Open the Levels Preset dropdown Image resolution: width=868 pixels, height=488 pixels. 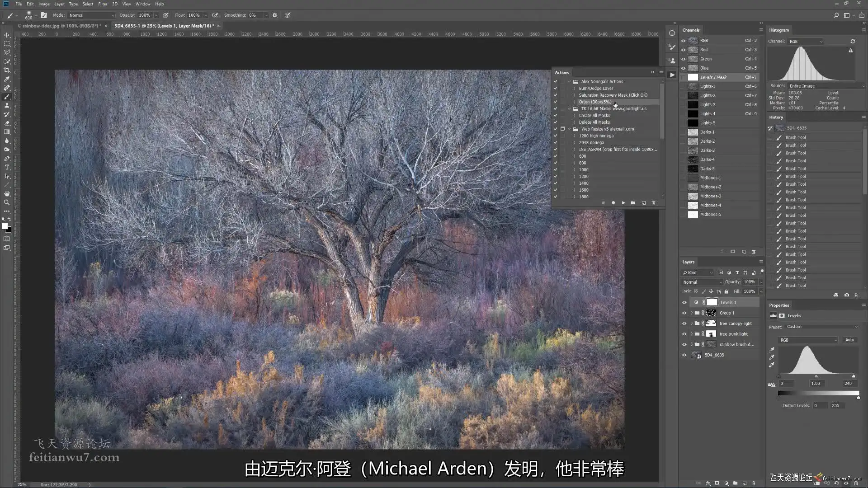point(822,327)
